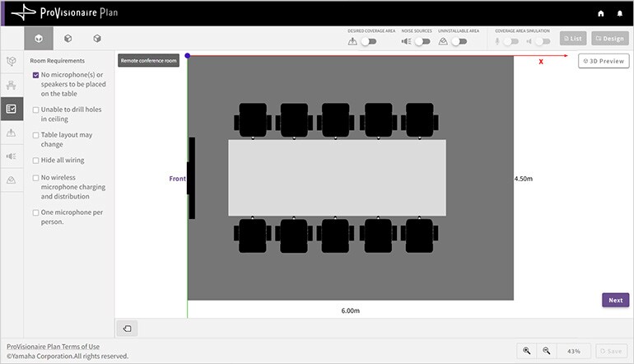Enable 'Hide all wiring' checkbox
The image size is (634, 364).
pyautogui.click(x=35, y=161)
